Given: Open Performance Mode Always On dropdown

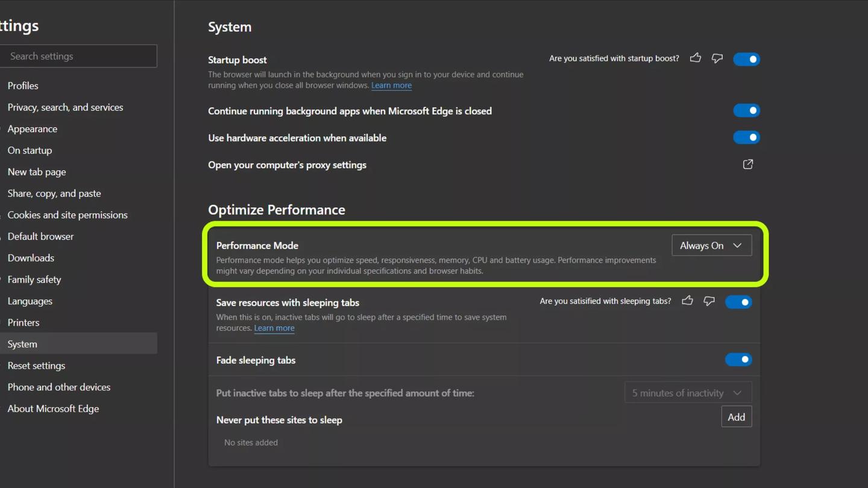Looking at the screenshot, I should (711, 246).
